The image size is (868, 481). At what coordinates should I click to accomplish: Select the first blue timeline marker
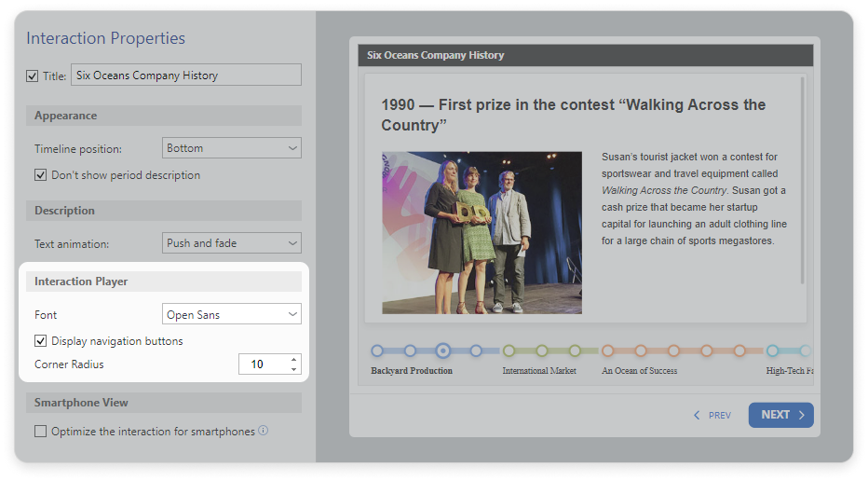377,351
